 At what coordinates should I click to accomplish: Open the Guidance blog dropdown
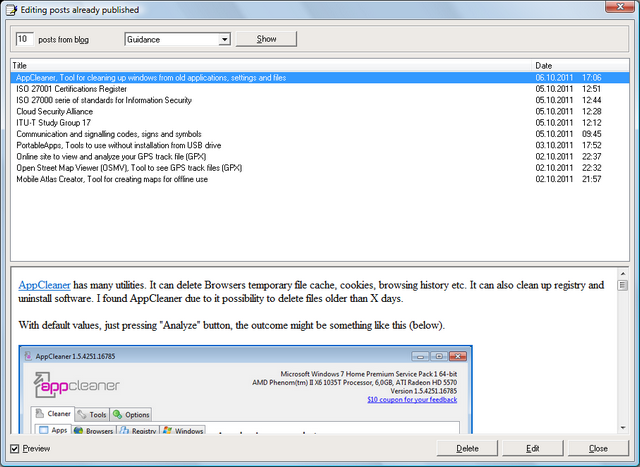pos(224,40)
